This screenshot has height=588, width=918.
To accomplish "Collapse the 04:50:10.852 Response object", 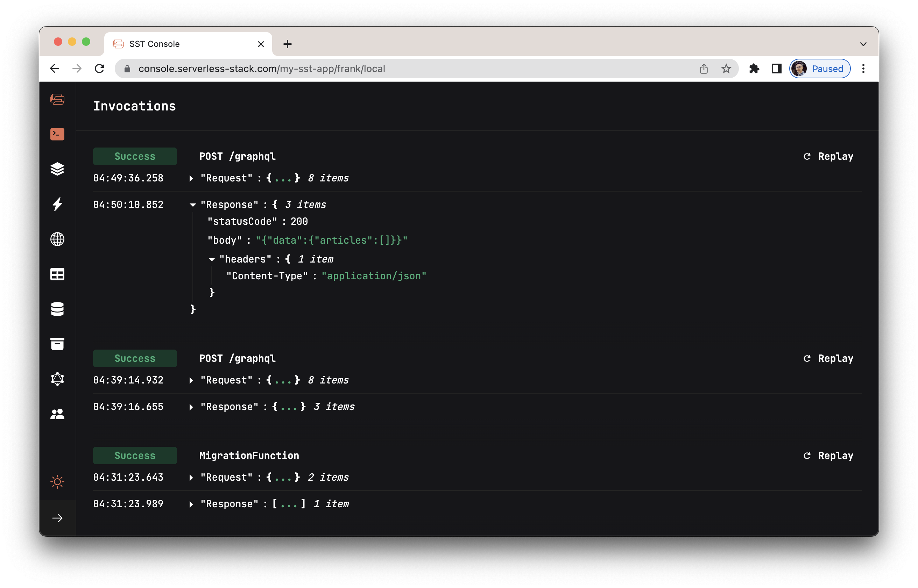I will [192, 205].
